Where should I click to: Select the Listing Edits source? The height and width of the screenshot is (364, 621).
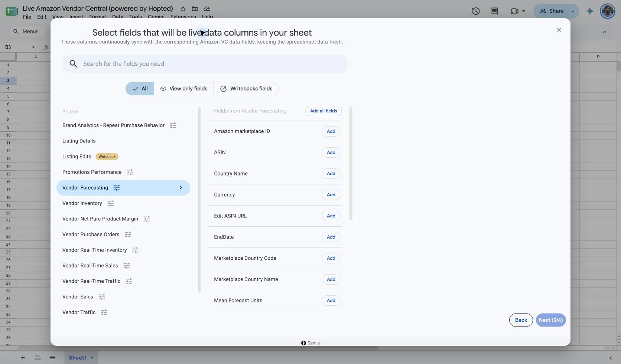(x=77, y=157)
